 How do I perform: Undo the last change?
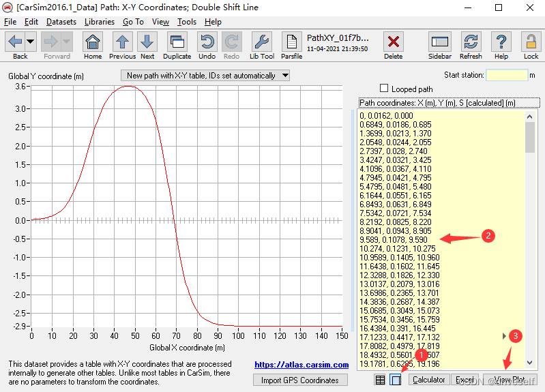(x=207, y=42)
